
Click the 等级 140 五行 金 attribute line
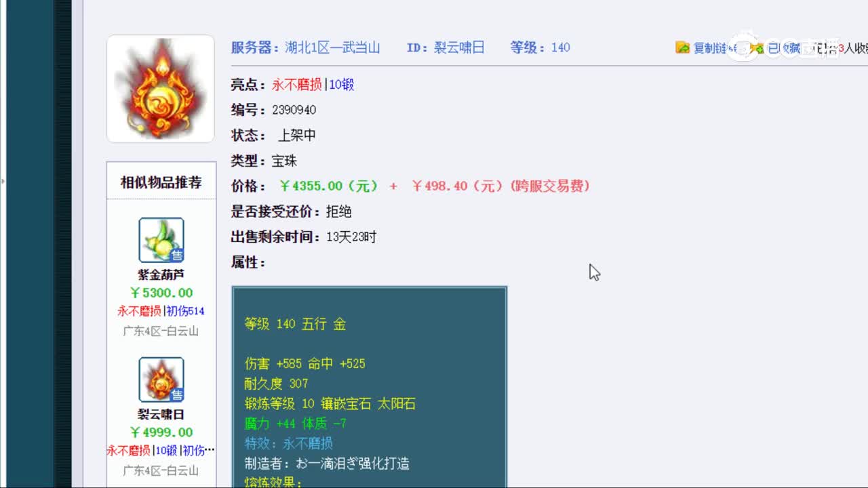(x=296, y=324)
